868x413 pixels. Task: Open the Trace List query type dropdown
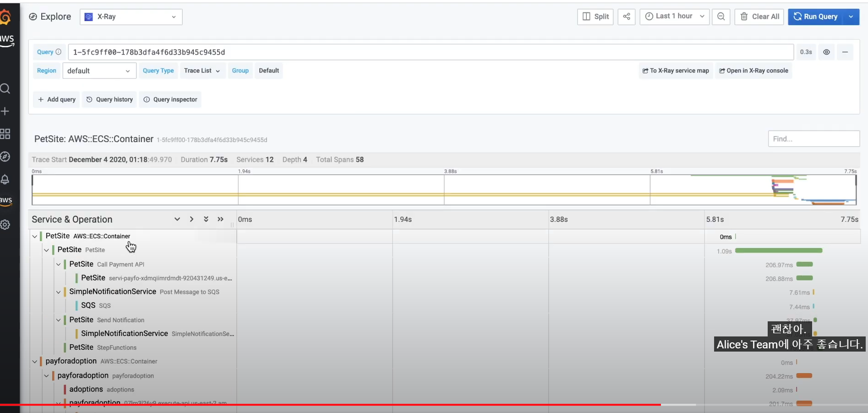[x=202, y=71]
